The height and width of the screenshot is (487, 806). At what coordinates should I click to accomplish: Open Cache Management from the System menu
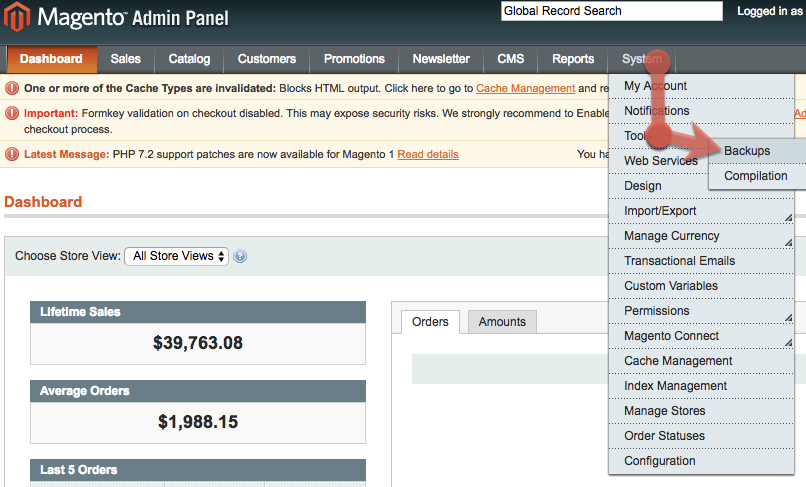[x=678, y=361]
